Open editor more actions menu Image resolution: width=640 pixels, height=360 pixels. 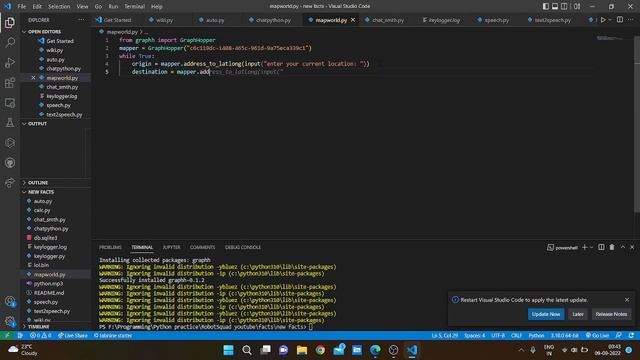(x=631, y=20)
